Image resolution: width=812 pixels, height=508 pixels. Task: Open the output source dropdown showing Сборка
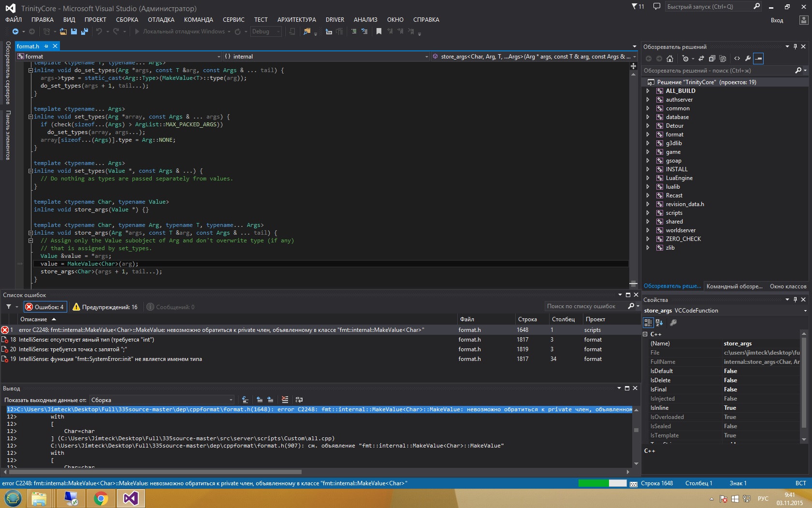[x=162, y=400]
